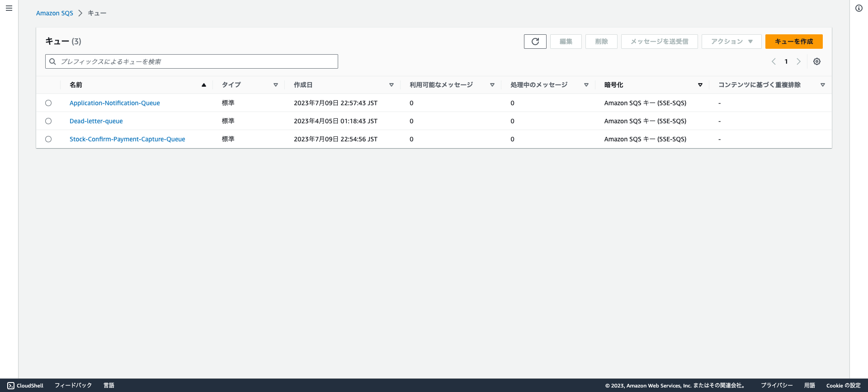
Task: Open フィードバック in the footer
Action: click(x=73, y=385)
